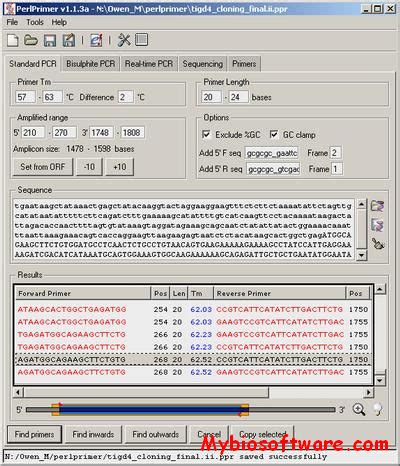Click the Add 5' F seq input field
The width and height of the screenshot is (400, 466).
[x=272, y=153]
